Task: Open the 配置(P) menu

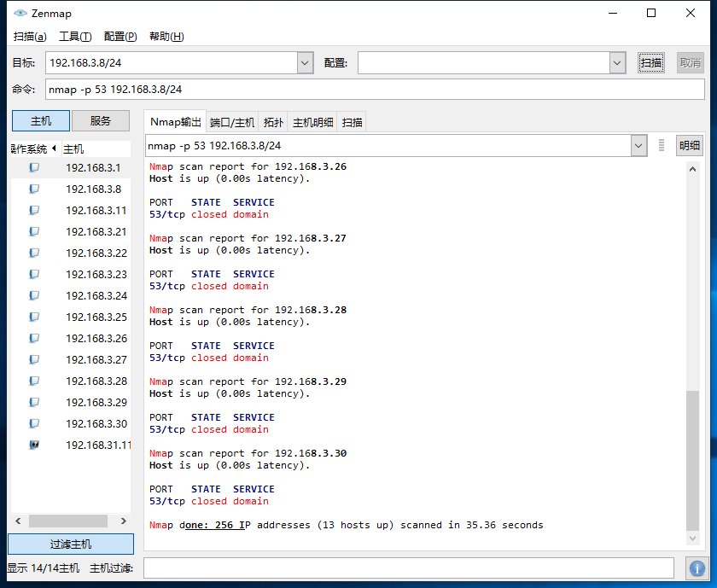Action: click(120, 37)
